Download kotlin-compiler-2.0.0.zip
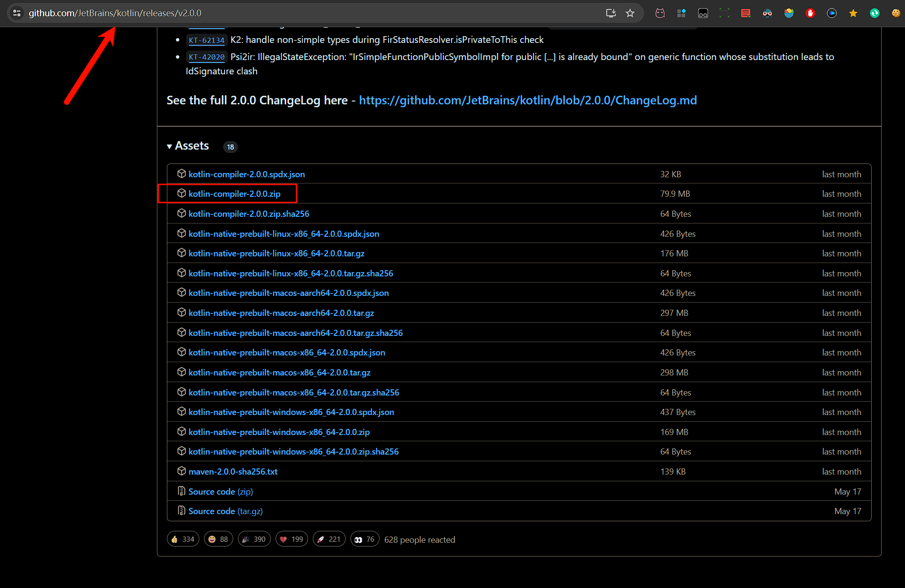 234,194
